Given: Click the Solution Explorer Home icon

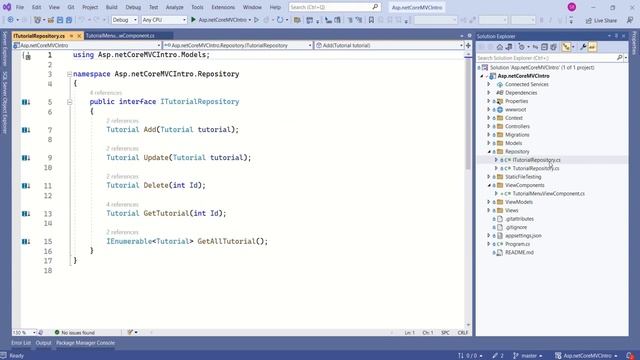Looking at the screenshot, I should 500,47.
